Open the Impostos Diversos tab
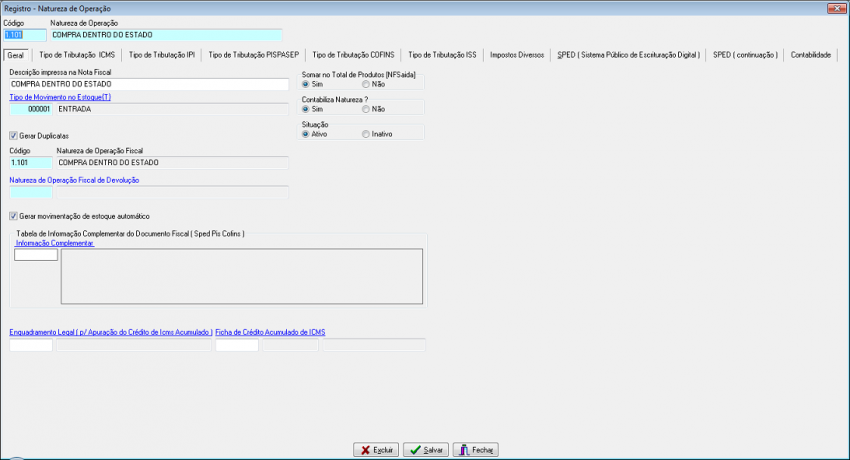850x460 pixels. coord(517,55)
